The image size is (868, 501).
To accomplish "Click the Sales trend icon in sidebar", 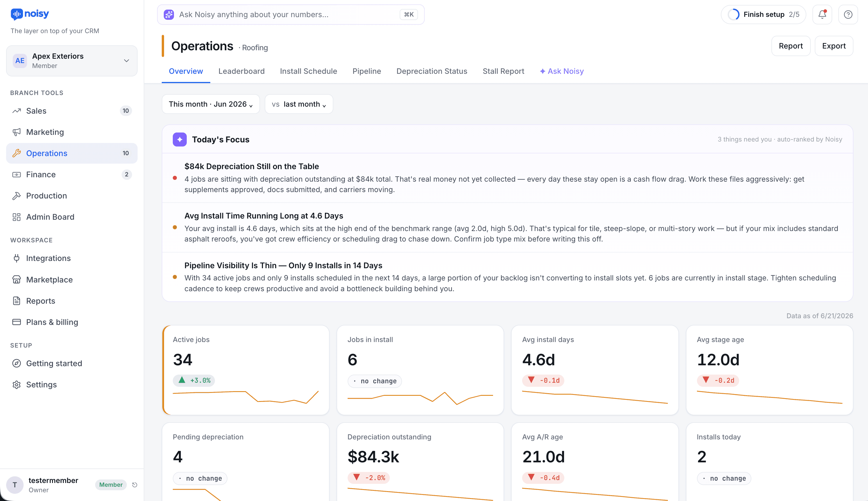I will (17, 111).
